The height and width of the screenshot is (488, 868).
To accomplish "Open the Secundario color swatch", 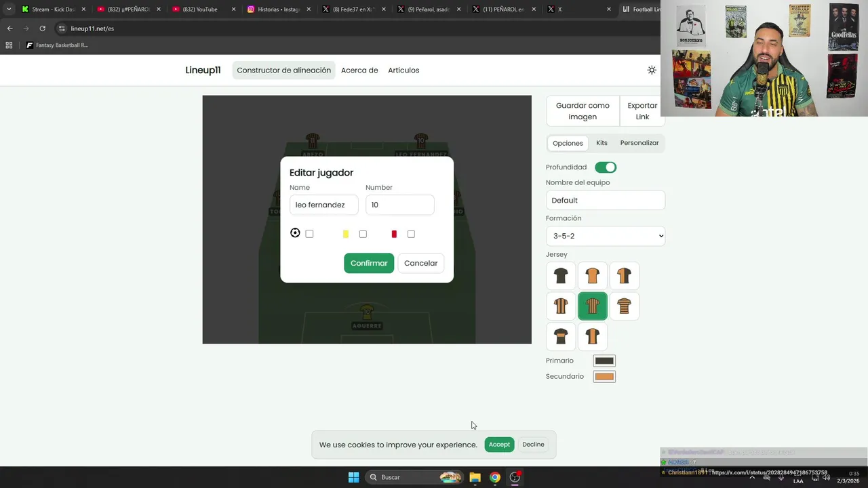I will click(604, 377).
